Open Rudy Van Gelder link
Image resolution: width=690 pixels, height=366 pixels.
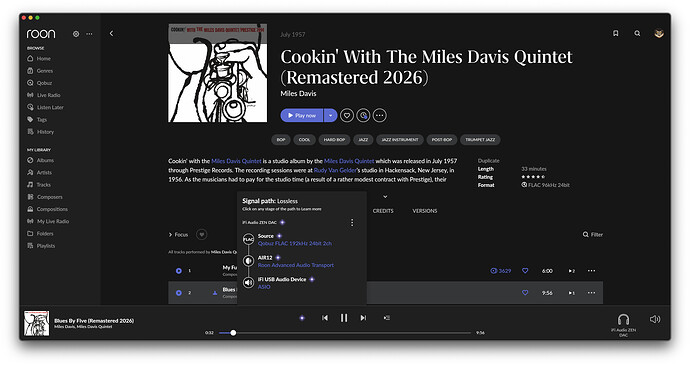pos(335,170)
